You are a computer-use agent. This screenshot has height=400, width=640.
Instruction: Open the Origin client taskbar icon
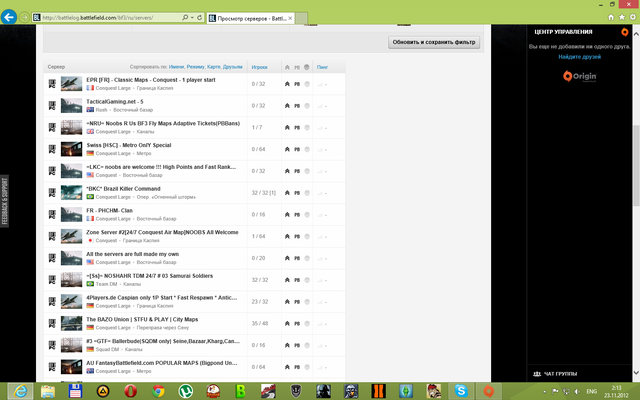coord(489,391)
